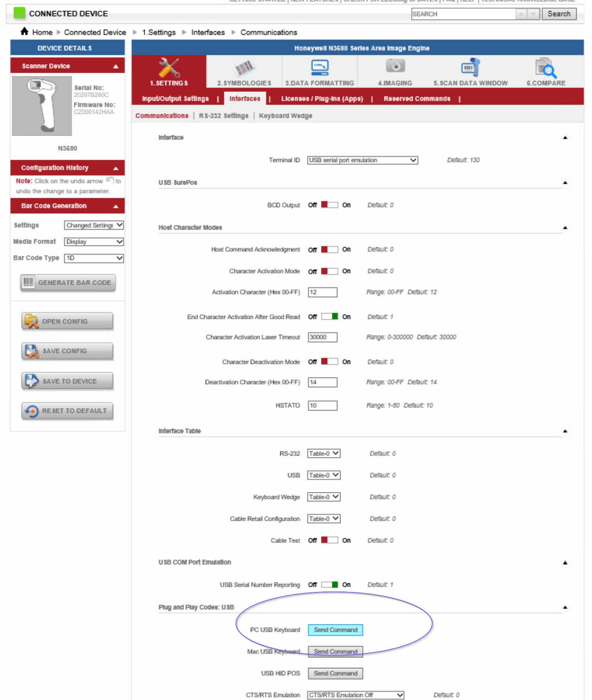Open the Media Format dropdown

click(x=94, y=242)
